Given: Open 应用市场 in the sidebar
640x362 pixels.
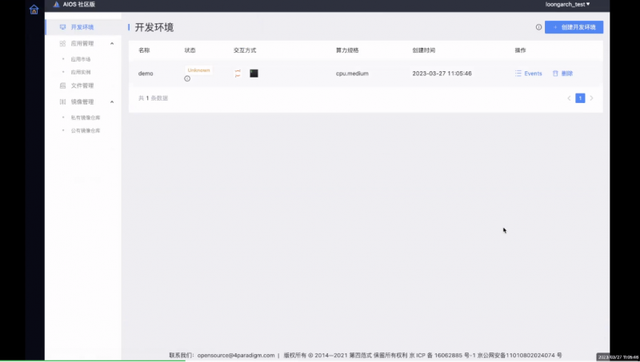Looking at the screenshot, I should pyautogui.click(x=81, y=59).
